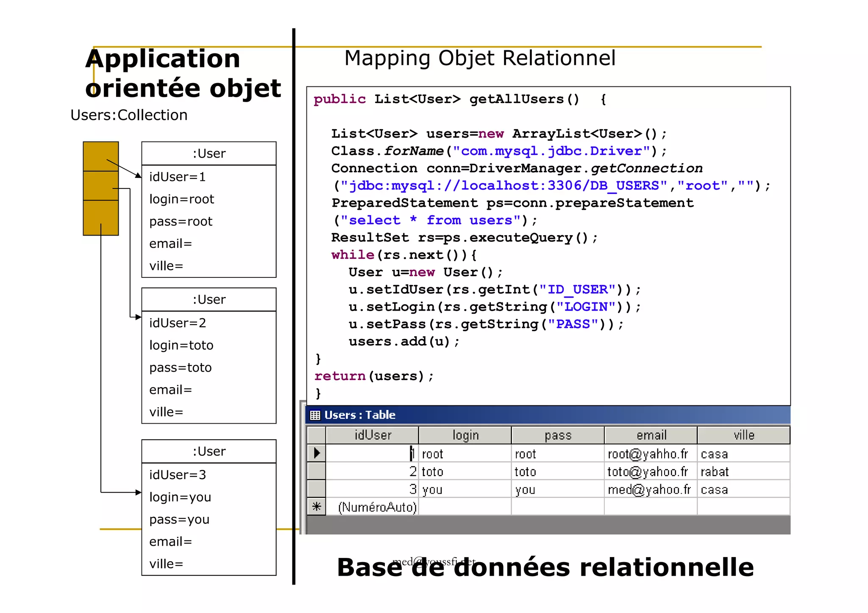
Task: Click the "select * from users" query string
Action: pyautogui.click(x=431, y=220)
